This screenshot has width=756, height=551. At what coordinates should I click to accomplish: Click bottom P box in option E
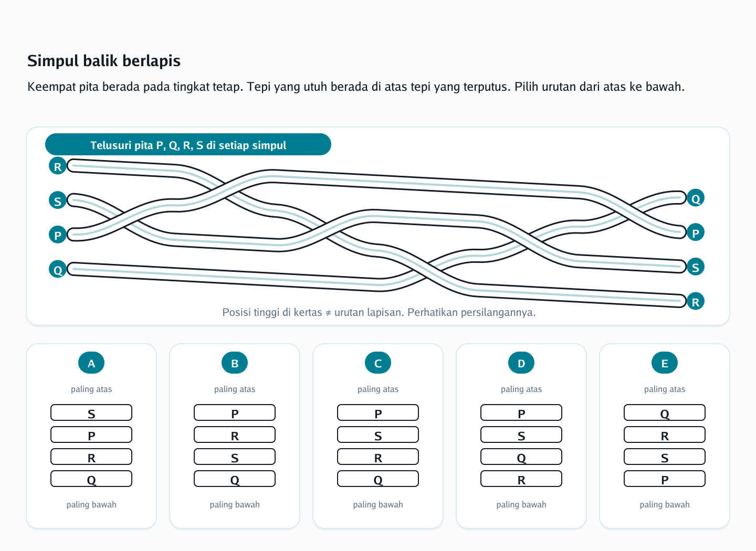point(665,479)
